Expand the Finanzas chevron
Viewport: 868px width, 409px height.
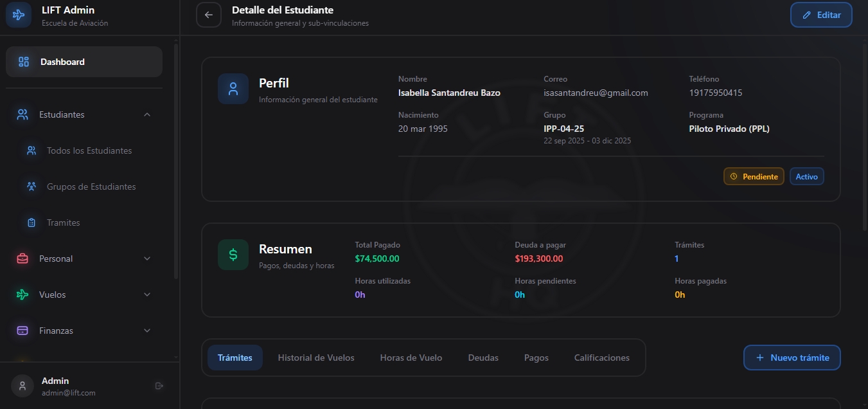147,331
